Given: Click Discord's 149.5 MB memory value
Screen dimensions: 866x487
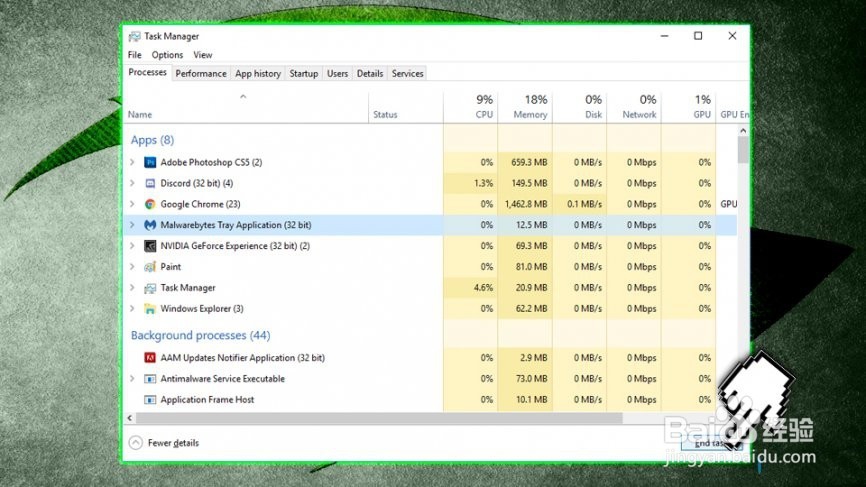Looking at the screenshot, I should pyautogui.click(x=529, y=183).
